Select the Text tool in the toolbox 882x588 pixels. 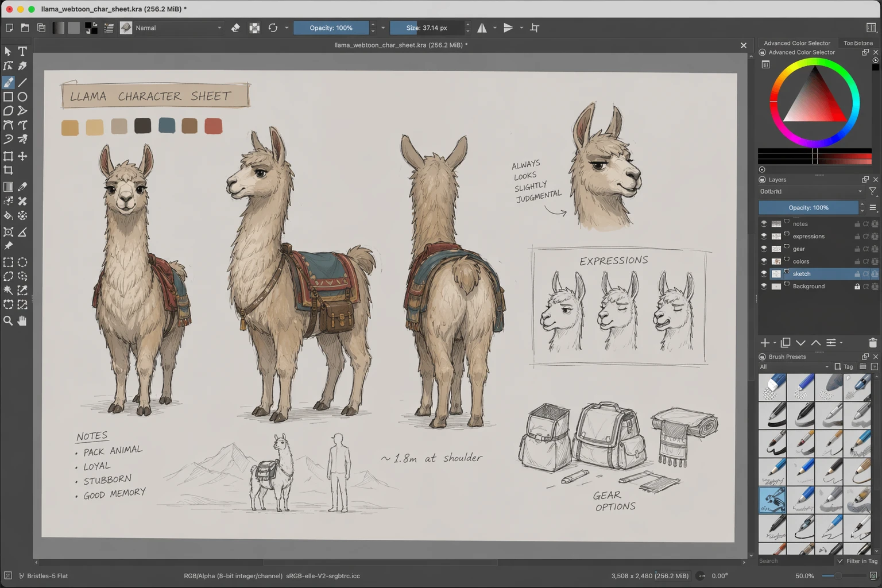[x=22, y=52]
